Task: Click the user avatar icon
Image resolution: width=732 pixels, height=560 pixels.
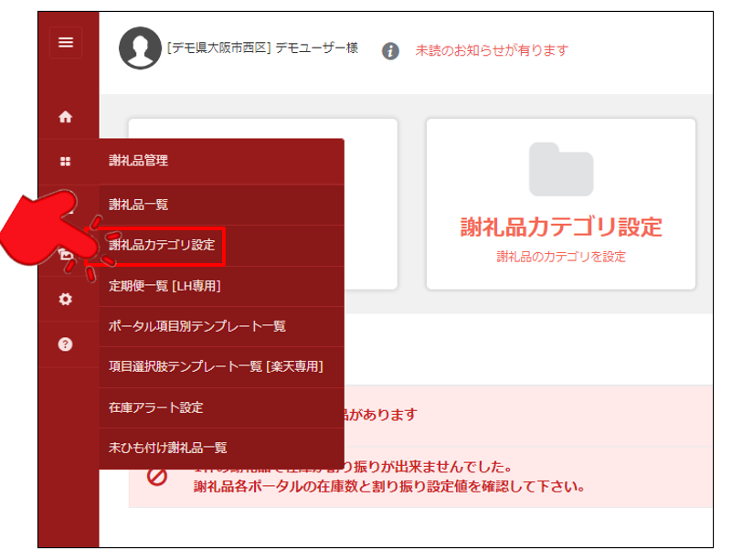Action: 140,48
